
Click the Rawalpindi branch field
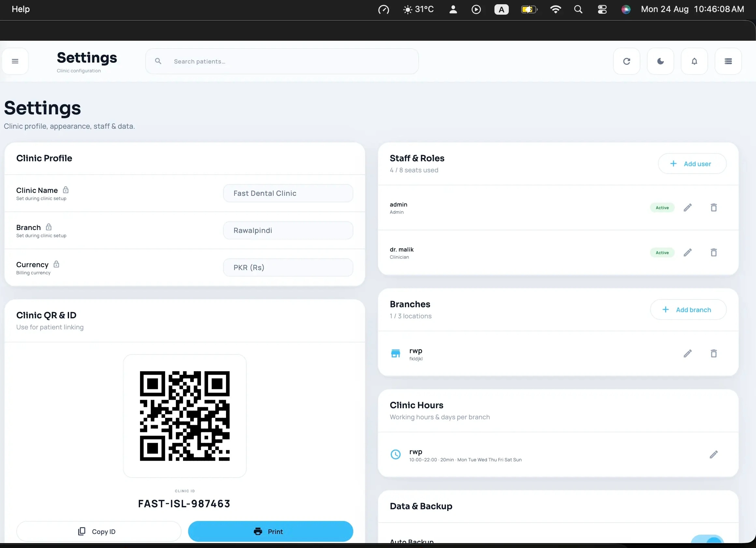[288, 230]
